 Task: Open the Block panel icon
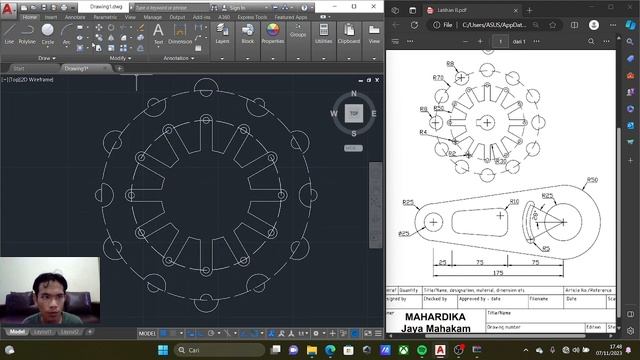(x=247, y=33)
